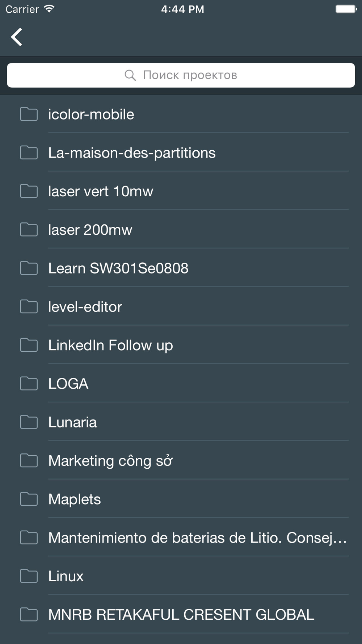
Task: Click the folder icon next to level-editor
Action: (29, 306)
